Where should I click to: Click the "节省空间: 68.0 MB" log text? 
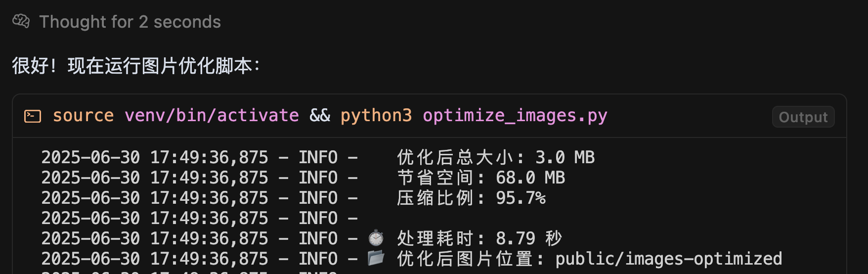480,178
